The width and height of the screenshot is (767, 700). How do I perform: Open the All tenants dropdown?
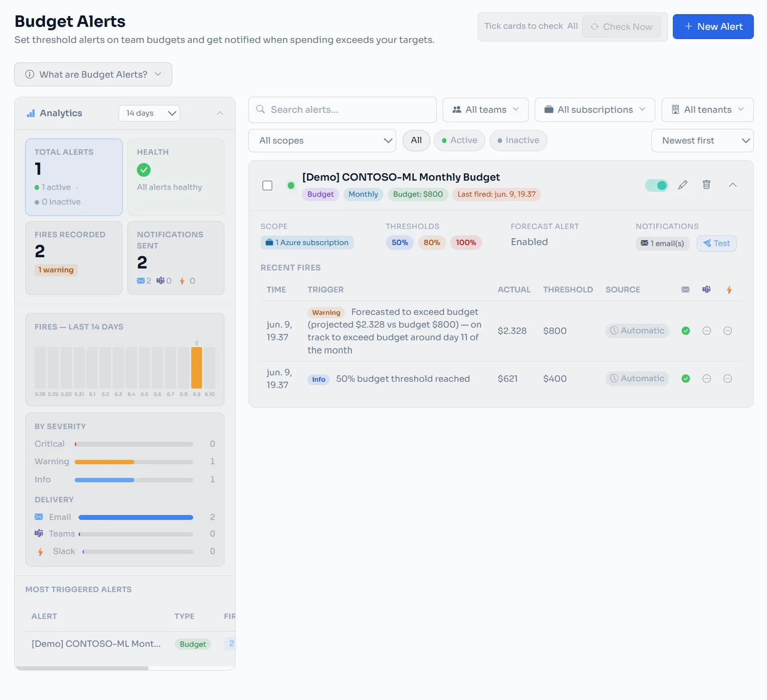pyautogui.click(x=707, y=110)
